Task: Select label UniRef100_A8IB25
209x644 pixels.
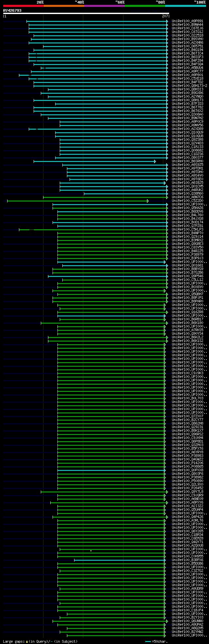Action: [x=187, y=183]
